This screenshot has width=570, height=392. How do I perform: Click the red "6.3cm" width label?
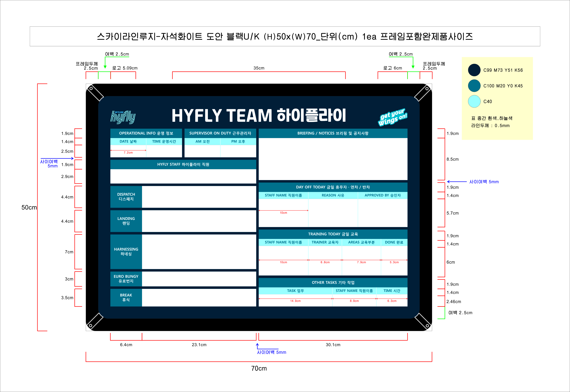click(x=392, y=301)
